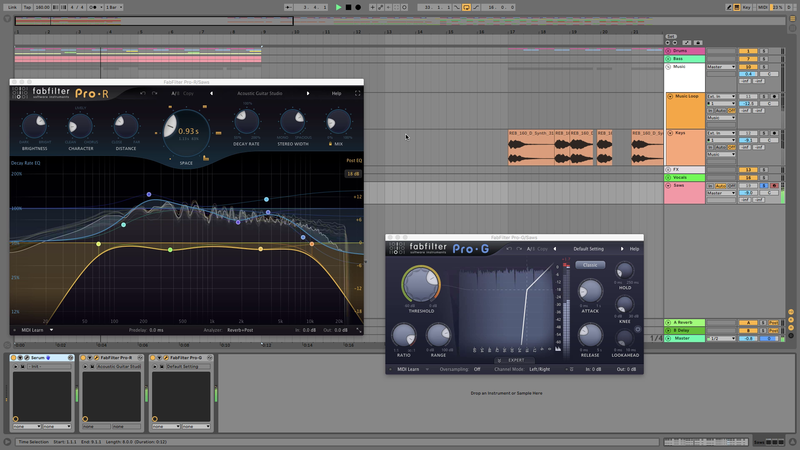Click the Pro-G undo arrow
This screenshot has width=800, height=450.
[x=509, y=249]
